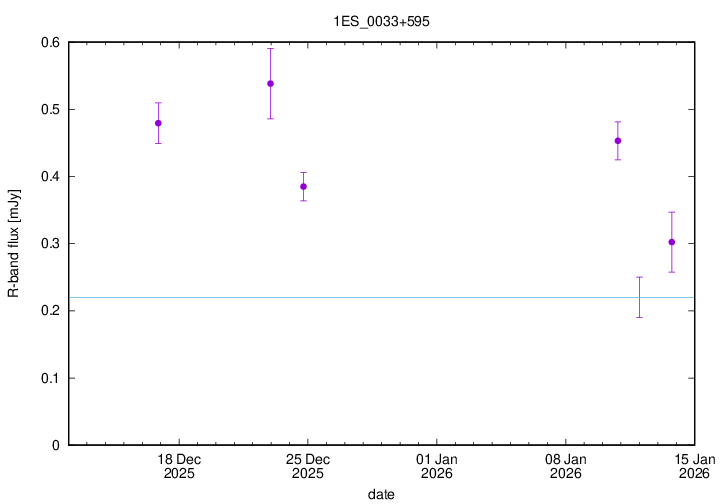Click the 0.3 y-axis tick label
The width and height of the screenshot is (720, 504).
click(49, 244)
